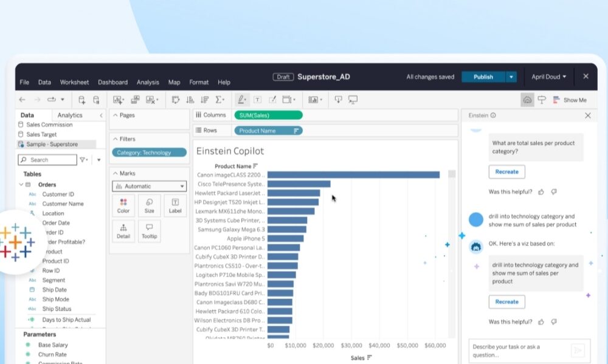This screenshot has height=364, width=608.
Task: Open the Dashboard menu
Action: click(x=113, y=82)
